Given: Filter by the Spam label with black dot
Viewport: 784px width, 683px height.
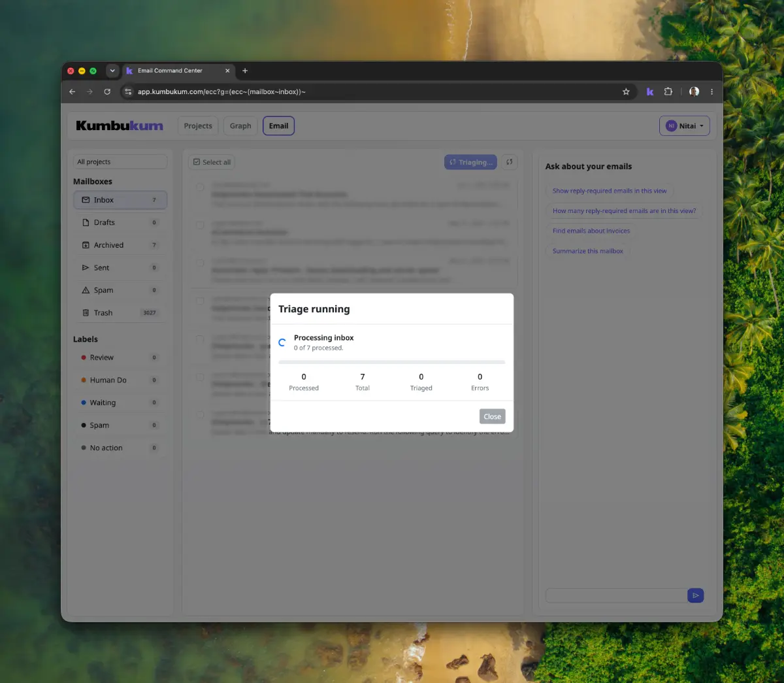Looking at the screenshot, I should 120,425.
